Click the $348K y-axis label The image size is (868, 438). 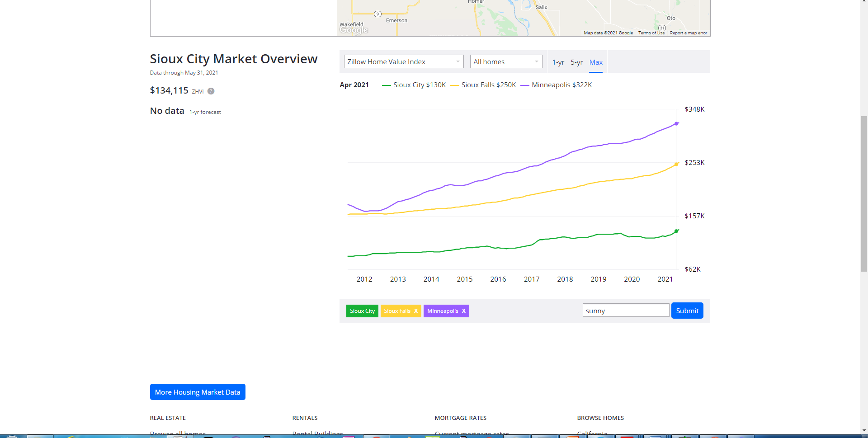(694, 109)
